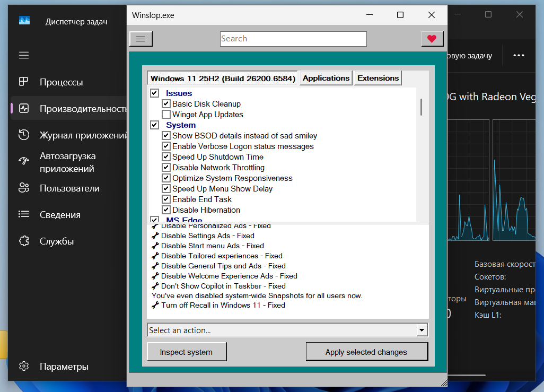544x392 pixels.
Task: Open Журнал приложений history icon
Action: coord(23,135)
